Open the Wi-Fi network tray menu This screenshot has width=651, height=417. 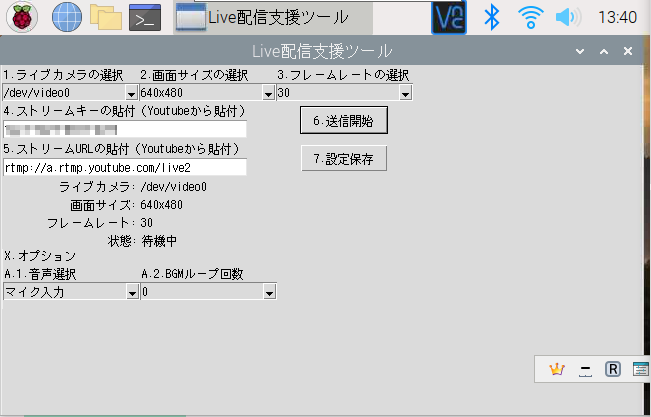tap(530, 17)
